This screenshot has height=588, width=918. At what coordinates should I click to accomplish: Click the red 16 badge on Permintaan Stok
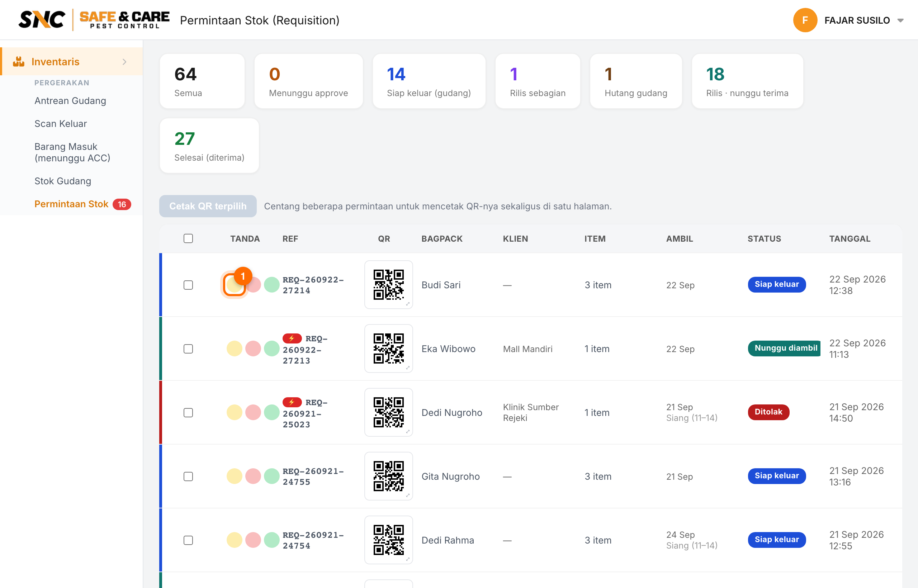[x=122, y=204]
